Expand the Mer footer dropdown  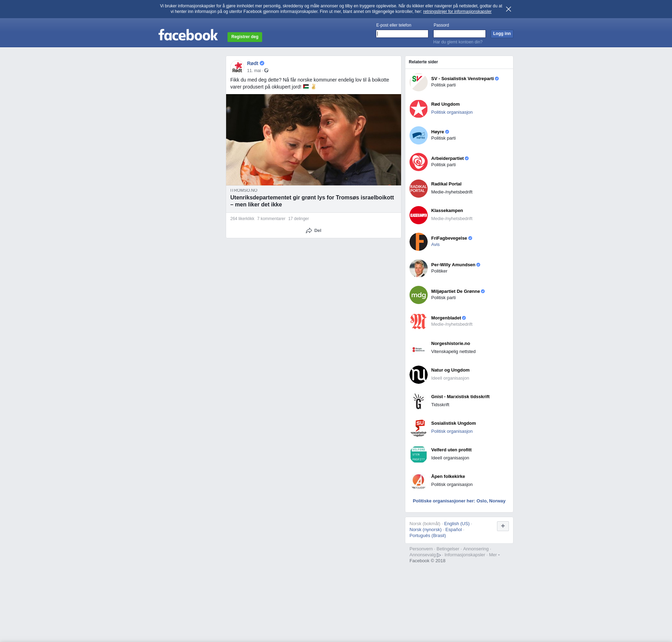494,555
